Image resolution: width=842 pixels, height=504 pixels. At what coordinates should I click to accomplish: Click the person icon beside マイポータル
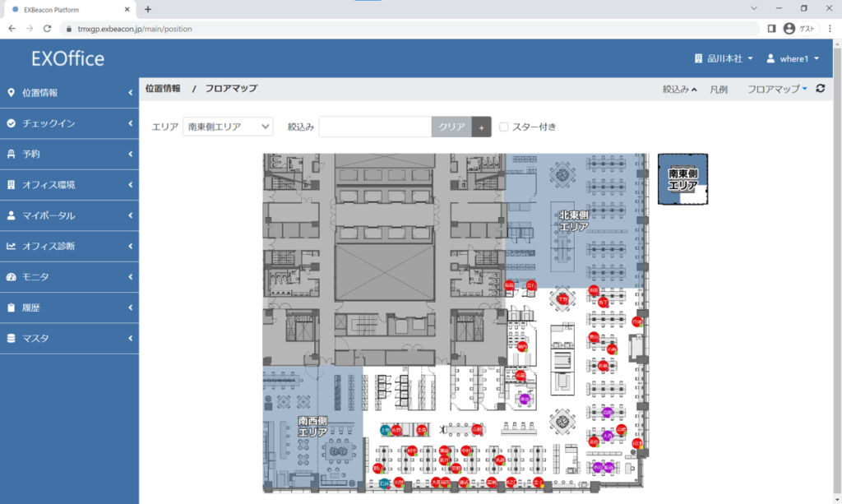(x=11, y=215)
